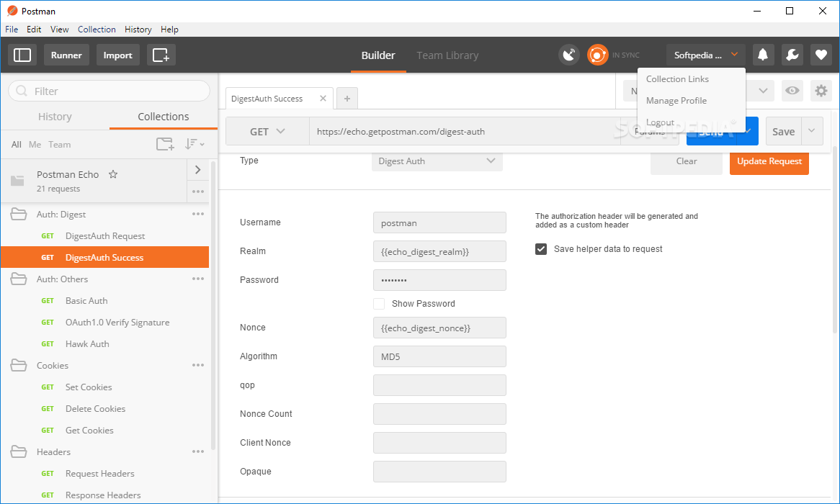Click the Save button

coord(783,131)
